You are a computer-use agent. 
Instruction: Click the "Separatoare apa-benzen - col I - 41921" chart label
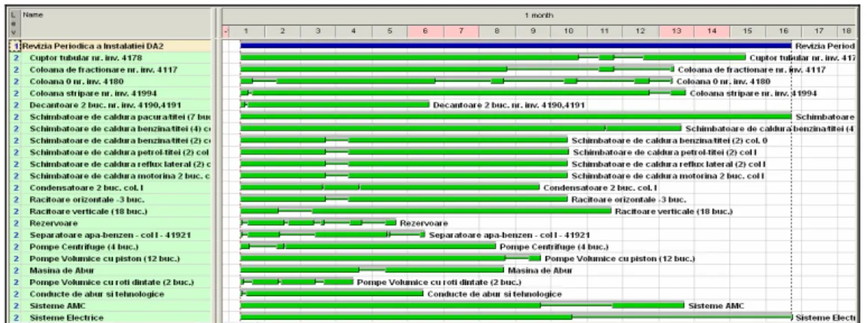click(510, 234)
